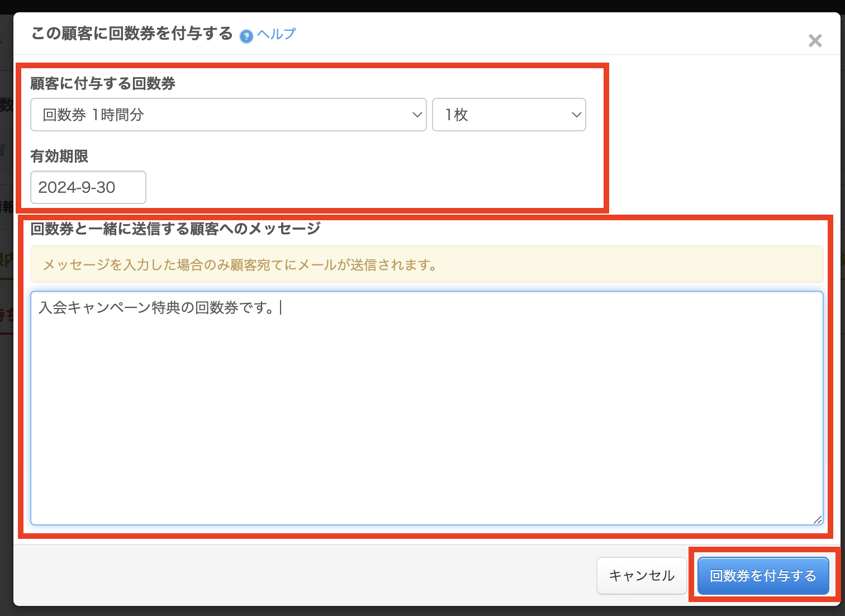The image size is (845, 616).
Task: Click the message textarea resize handle
Action: (818, 520)
